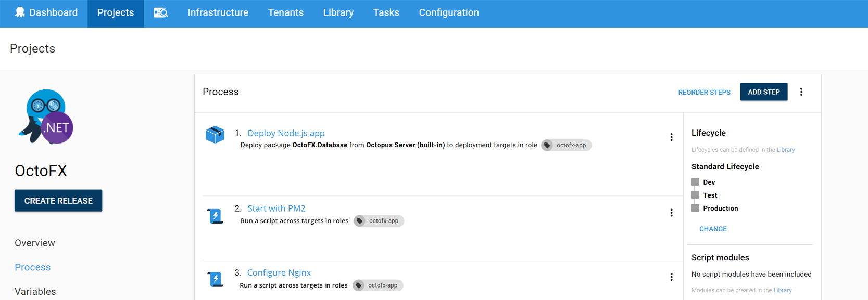Open the Configuration menu
868x300 pixels.
pos(449,12)
